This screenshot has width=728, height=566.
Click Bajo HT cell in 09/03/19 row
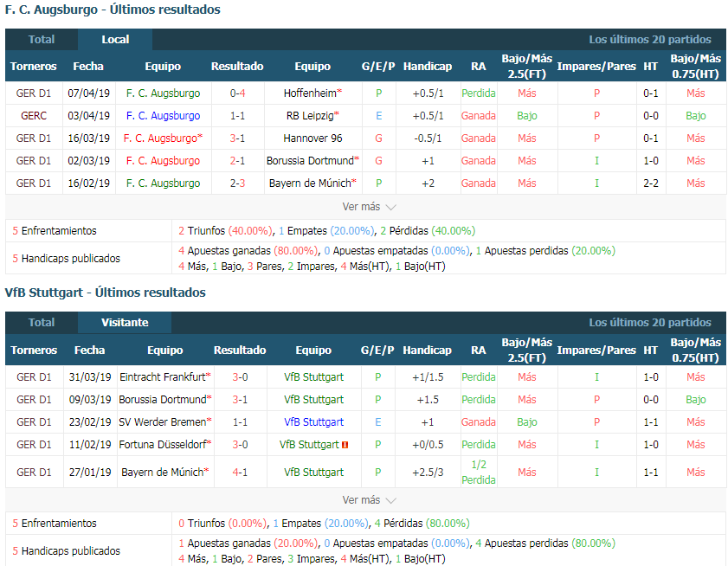(x=695, y=399)
